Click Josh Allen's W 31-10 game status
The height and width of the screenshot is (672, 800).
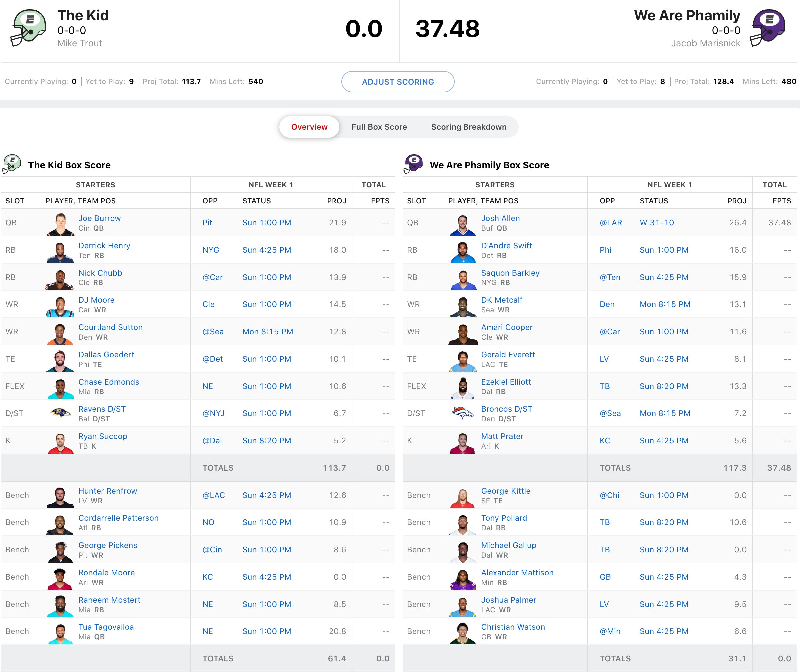(x=656, y=222)
